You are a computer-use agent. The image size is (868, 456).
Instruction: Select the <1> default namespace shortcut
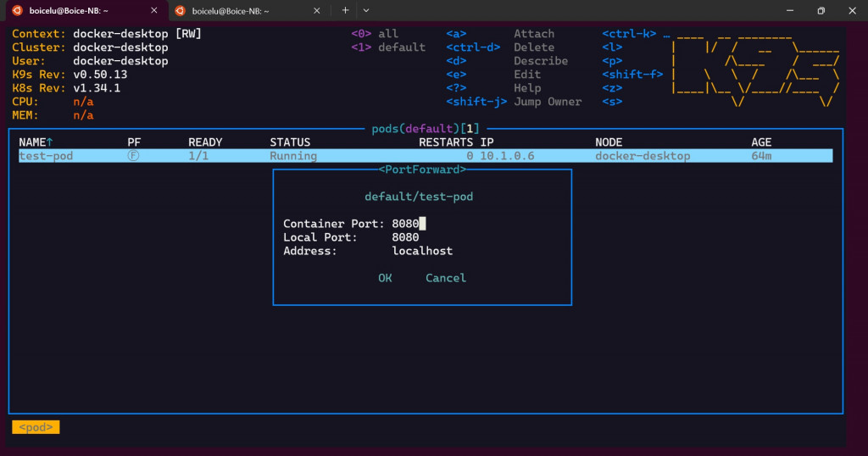[x=388, y=47]
